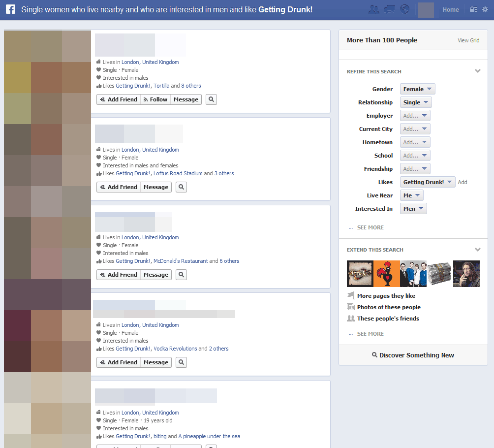Add Friend in McDonald's Restaurant result
The image size is (494, 448).
click(119, 275)
